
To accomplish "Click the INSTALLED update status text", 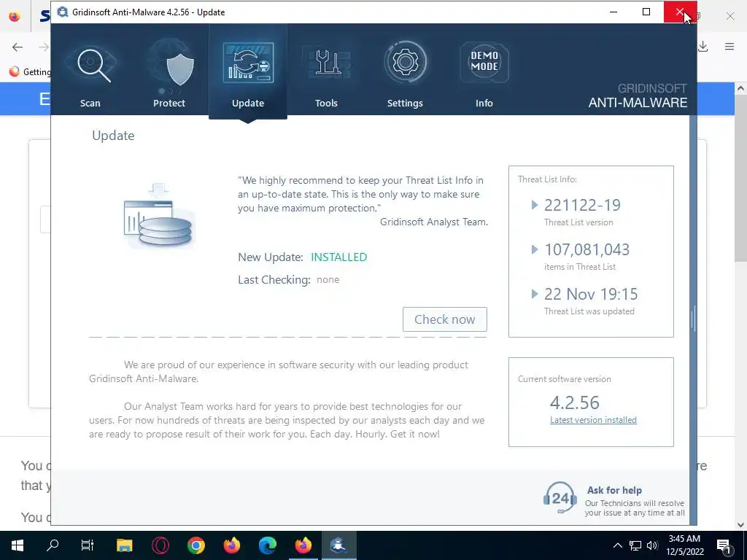I will 338,257.
